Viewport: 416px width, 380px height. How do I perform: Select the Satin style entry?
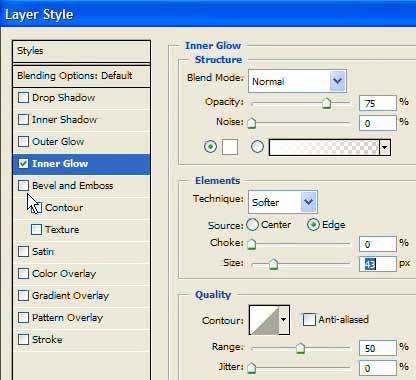[81, 251]
